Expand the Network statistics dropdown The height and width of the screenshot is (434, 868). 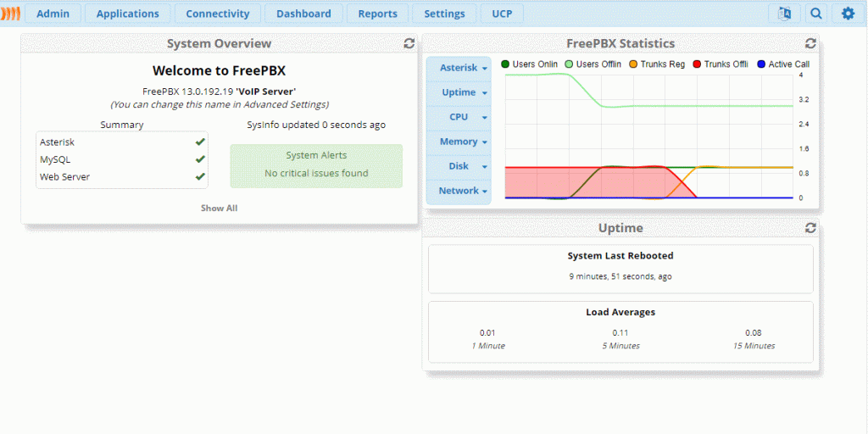click(x=459, y=191)
